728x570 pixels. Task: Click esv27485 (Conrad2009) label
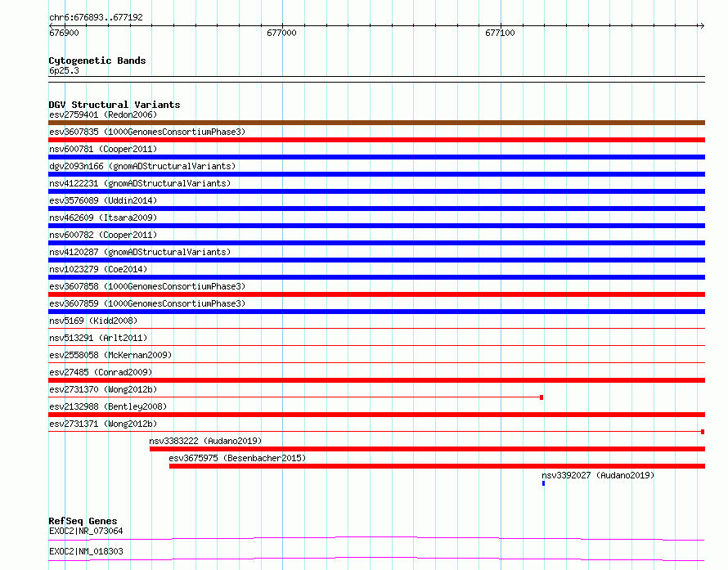coord(101,372)
